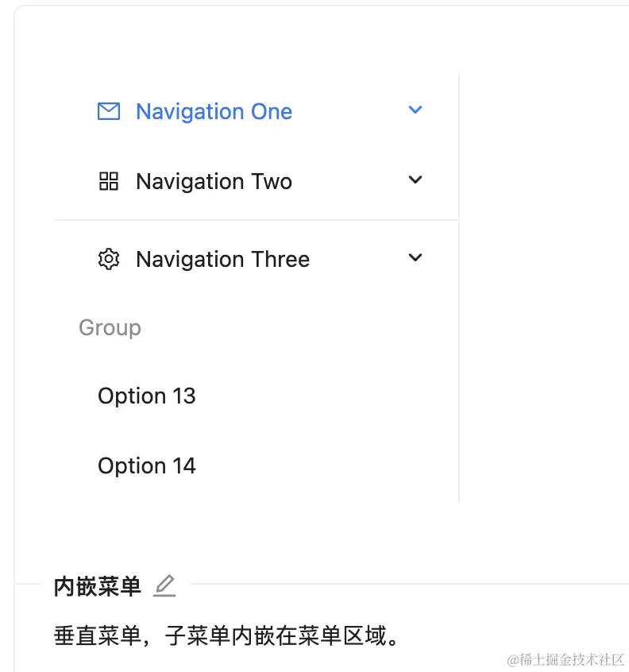Open the Navigation Two submenu label
Image resolution: width=629 pixels, height=672 pixels.
(214, 182)
